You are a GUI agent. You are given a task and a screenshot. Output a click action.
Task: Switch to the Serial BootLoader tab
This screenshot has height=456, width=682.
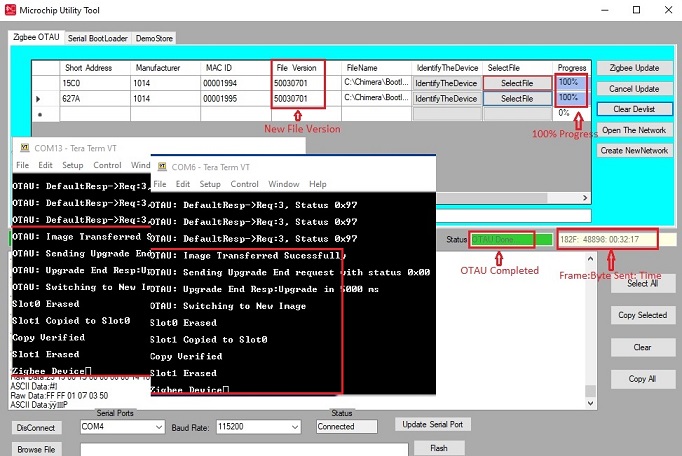pos(98,38)
